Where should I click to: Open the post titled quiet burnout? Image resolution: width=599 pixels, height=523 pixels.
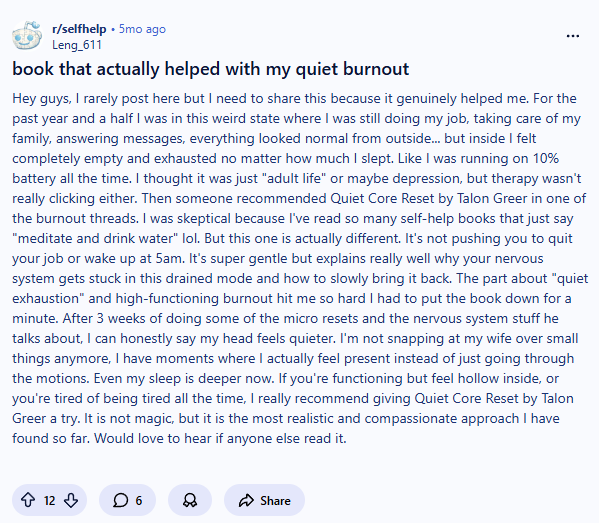[x=210, y=69]
